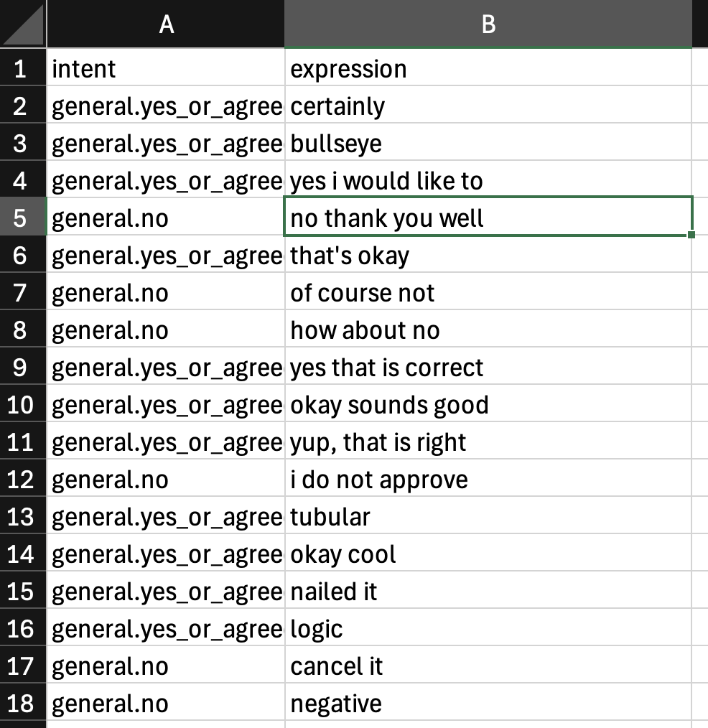The image size is (708, 728).
Task: Click the fill handle of the selected cell
Action: pos(691,234)
